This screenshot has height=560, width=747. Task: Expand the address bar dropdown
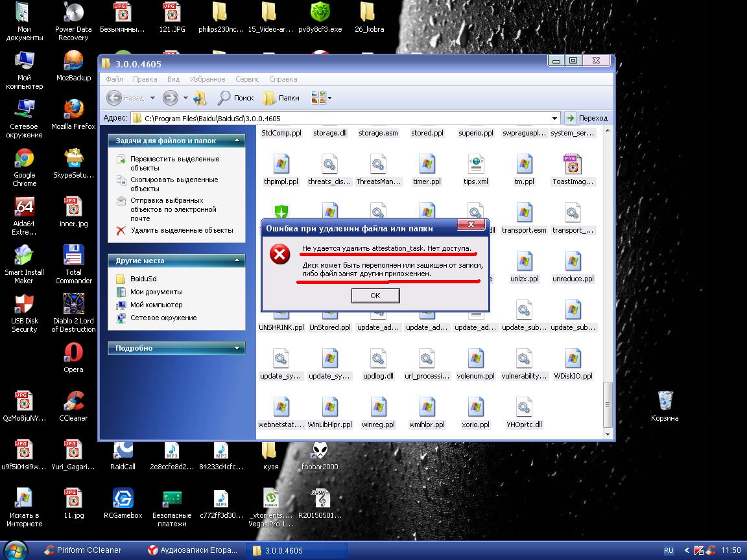554,118
